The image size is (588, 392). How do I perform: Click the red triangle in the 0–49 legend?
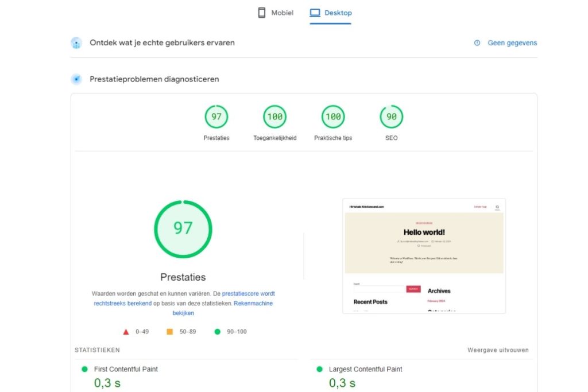125,331
